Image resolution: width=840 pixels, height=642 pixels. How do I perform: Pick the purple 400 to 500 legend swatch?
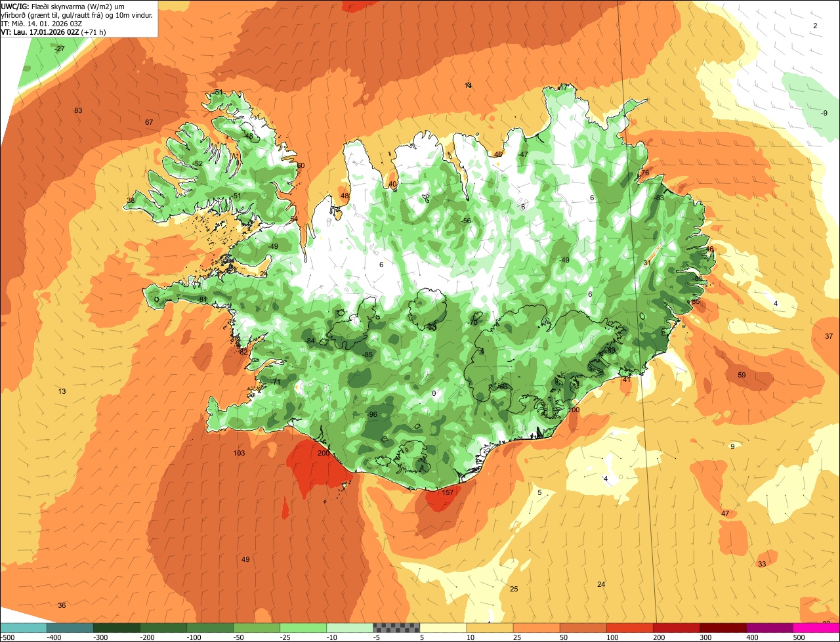[770, 628]
